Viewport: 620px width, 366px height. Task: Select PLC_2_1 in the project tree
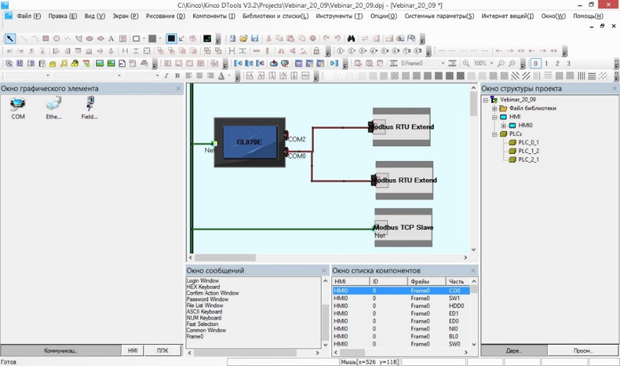pyautogui.click(x=528, y=160)
